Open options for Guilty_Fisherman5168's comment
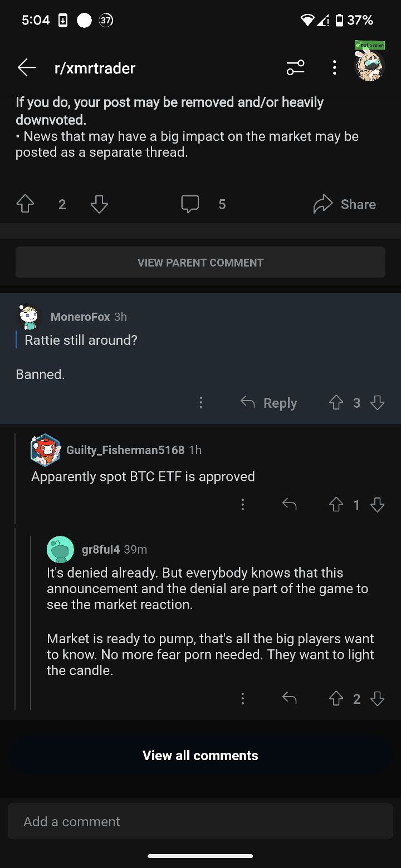The height and width of the screenshot is (868, 401). (x=242, y=505)
